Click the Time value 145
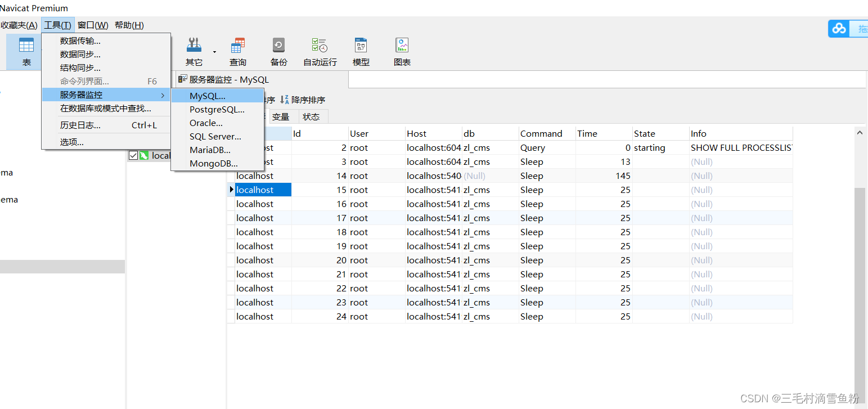868x409 pixels. coord(604,176)
